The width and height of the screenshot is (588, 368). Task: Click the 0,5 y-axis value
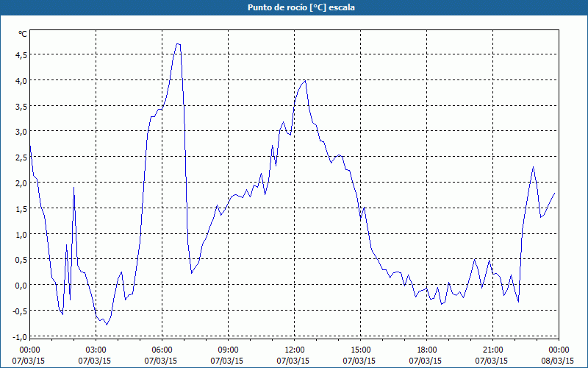coord(20,260)
